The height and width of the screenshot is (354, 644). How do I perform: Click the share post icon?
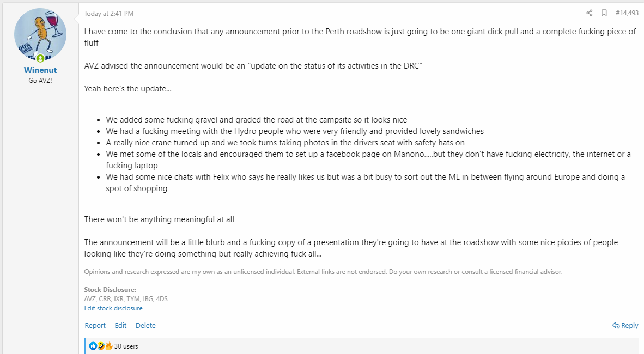pyautogui.click(x=589, y=13)
